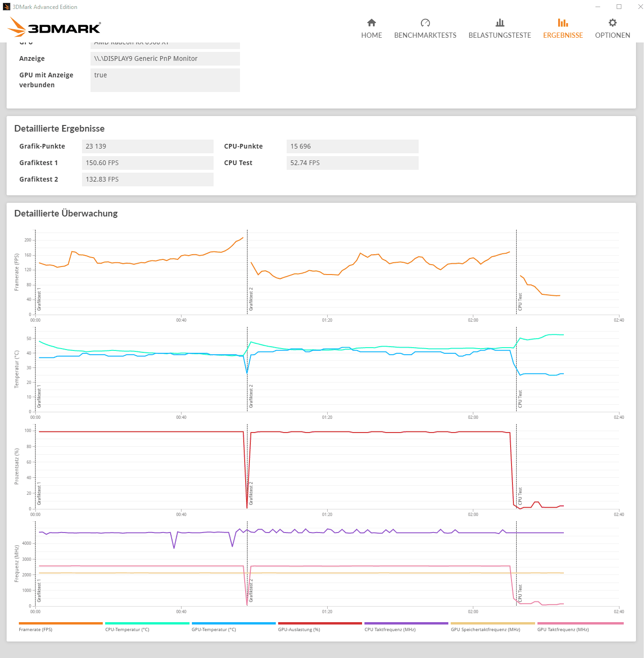Click the Detaillierte Überwachung heading
The width and height of the screenshot is (644, 658).
coord(66,214)
